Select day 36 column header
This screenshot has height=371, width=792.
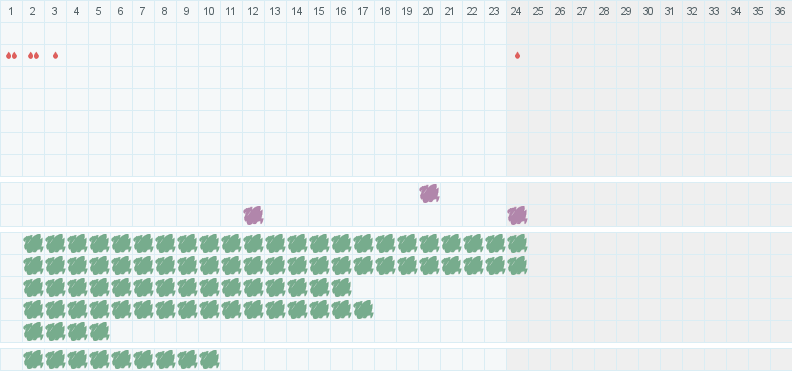pyautogui.click(x=781, y=11)
